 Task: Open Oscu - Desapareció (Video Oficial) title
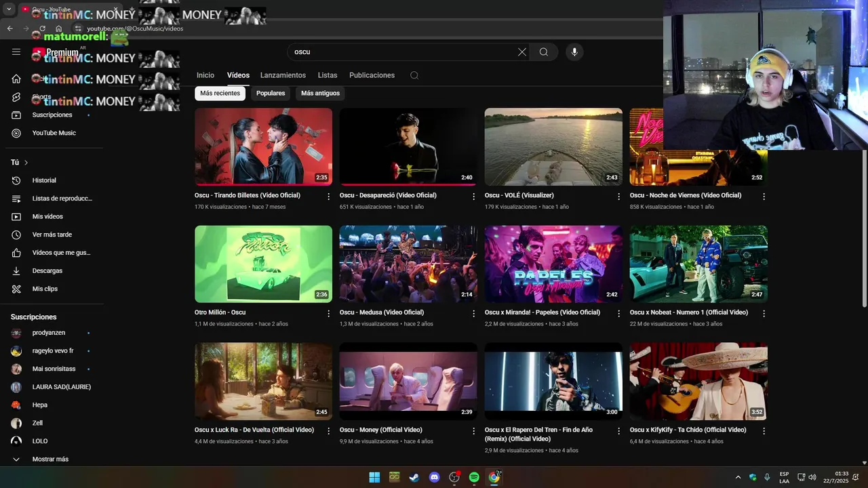388,195
